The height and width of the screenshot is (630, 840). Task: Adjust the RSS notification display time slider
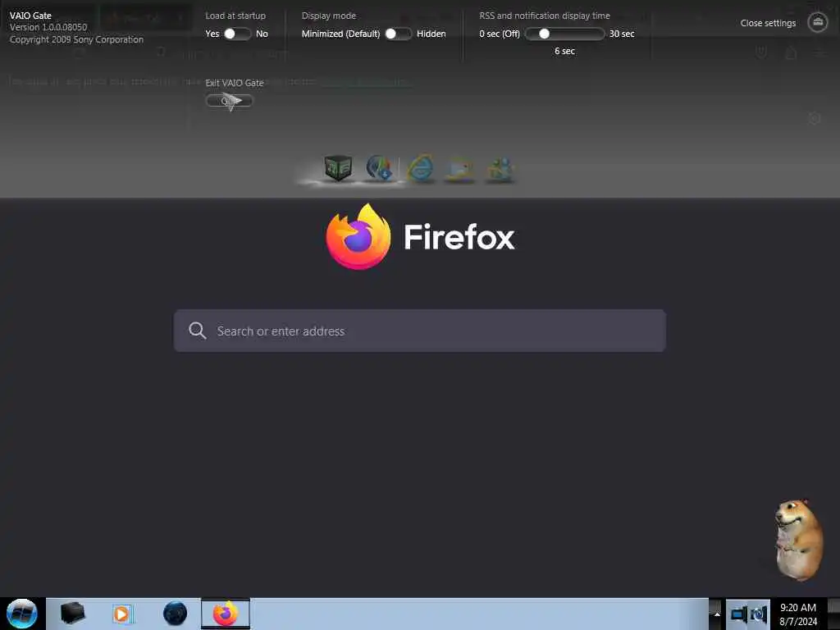[x=564, y=34]
